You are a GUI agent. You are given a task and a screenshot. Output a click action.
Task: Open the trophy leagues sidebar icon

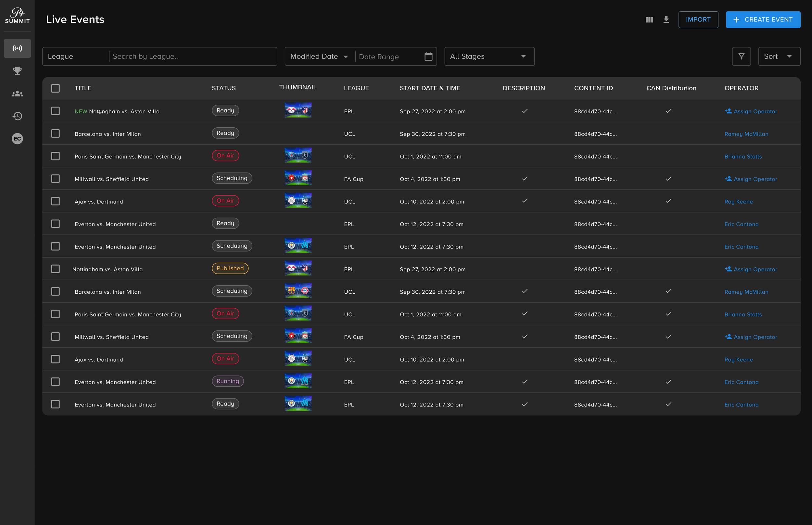tap(17, 71)
